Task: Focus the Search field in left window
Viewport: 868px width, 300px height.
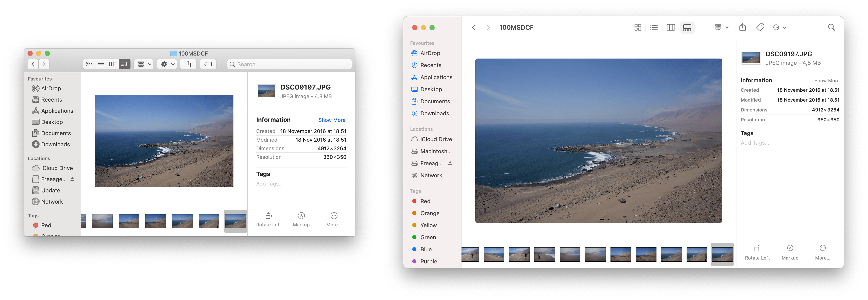Action: coord(290,64)
